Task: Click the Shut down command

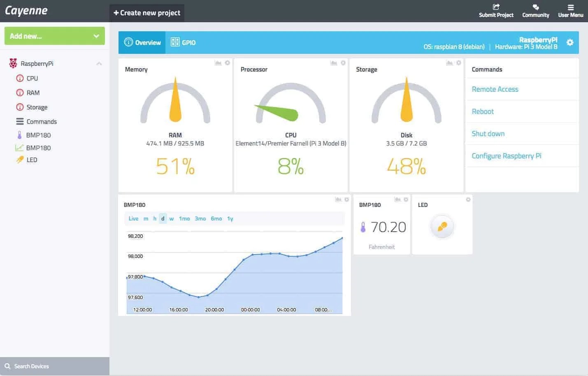Action: pos(488,134)
